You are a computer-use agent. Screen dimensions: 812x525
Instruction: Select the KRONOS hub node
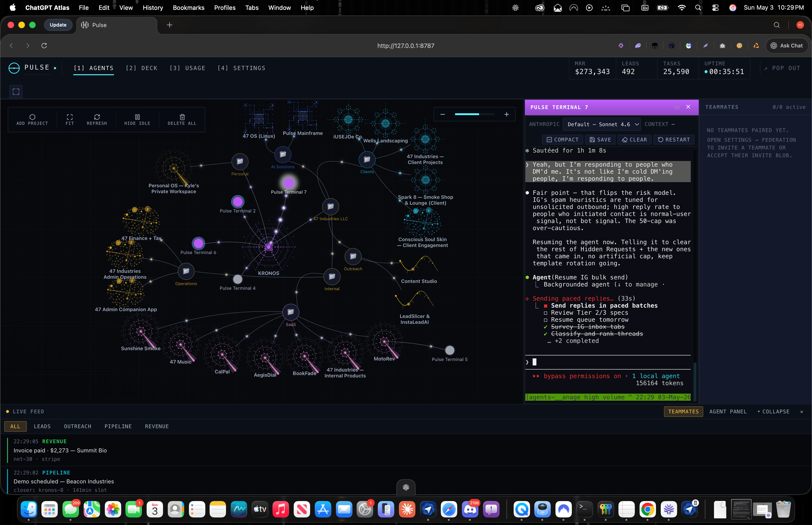point(269,247)
